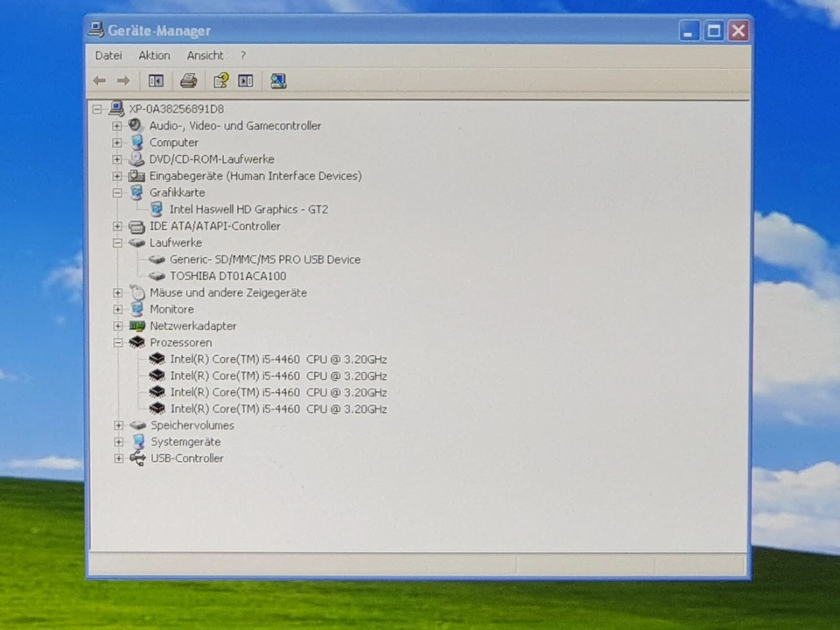Click the IDE ATA/ATAPI-Controller icon
Screen dimensions: 840x630
pyautogui.click(x=136, y=226)
